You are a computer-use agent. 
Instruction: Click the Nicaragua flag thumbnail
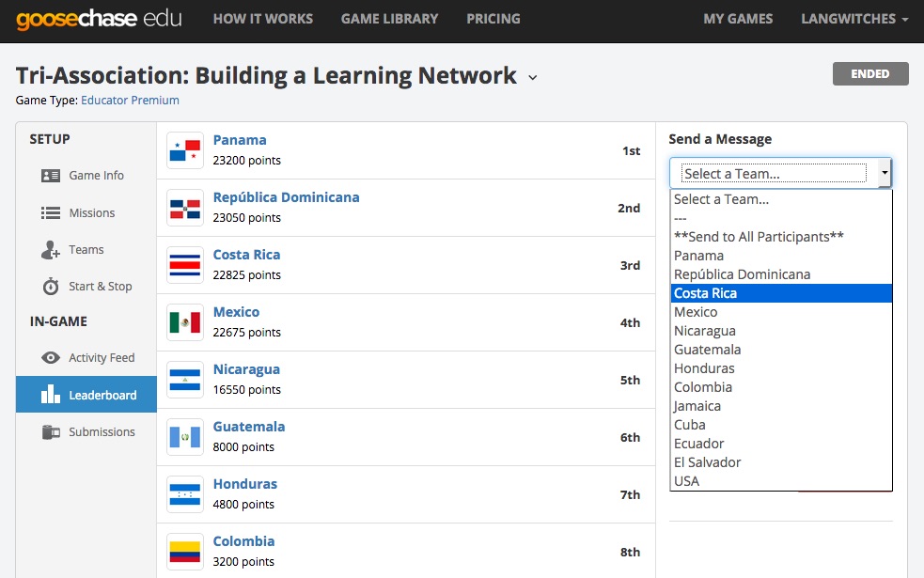(185, 380)
